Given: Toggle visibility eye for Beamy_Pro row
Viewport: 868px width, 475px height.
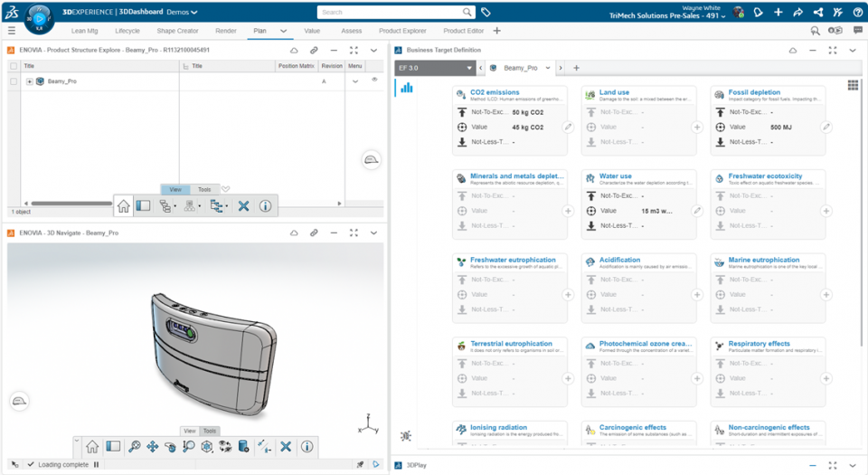Looking at the screenshot, I should [x=374, y=80].
